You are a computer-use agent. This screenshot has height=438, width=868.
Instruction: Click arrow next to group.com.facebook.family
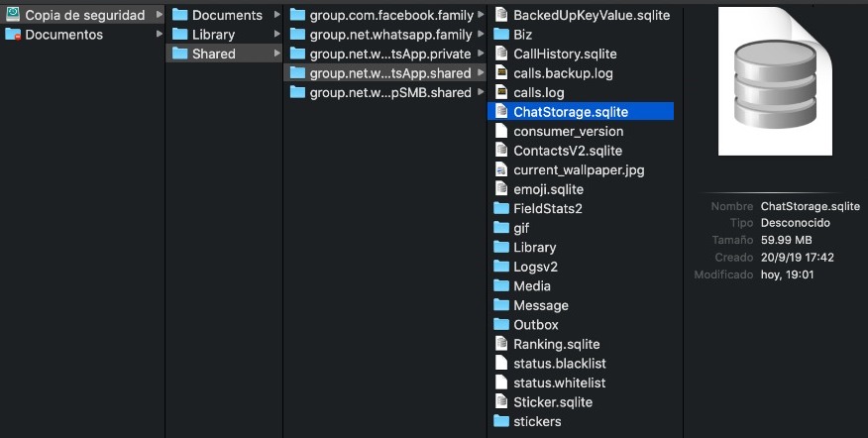[481, 15]
